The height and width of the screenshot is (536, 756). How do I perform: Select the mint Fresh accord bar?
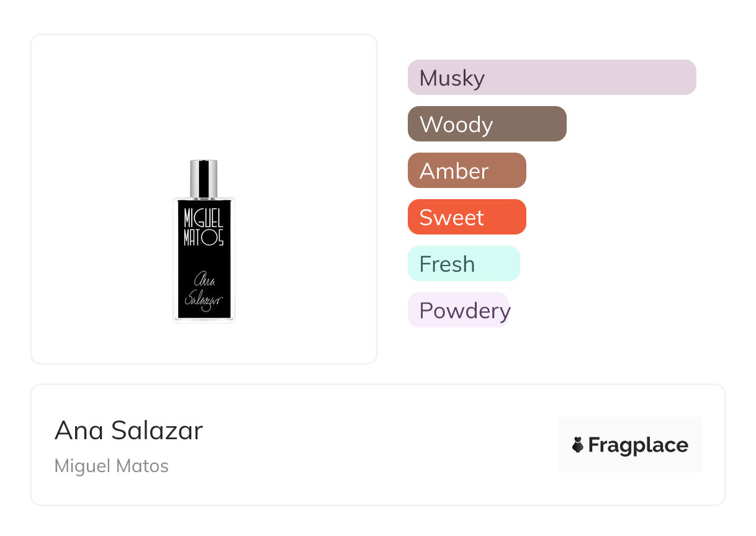coord(463,264)
